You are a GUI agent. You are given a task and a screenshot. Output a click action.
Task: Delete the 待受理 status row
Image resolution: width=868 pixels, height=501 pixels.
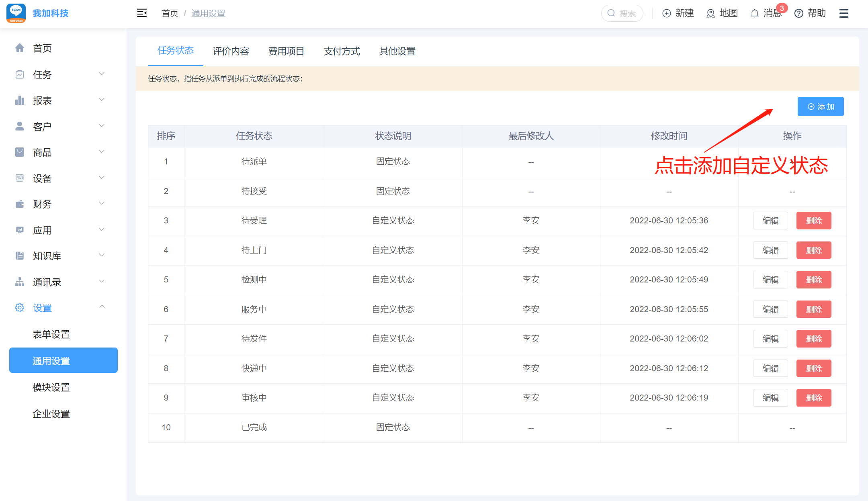pyautogui.click(x=813, y=221)
